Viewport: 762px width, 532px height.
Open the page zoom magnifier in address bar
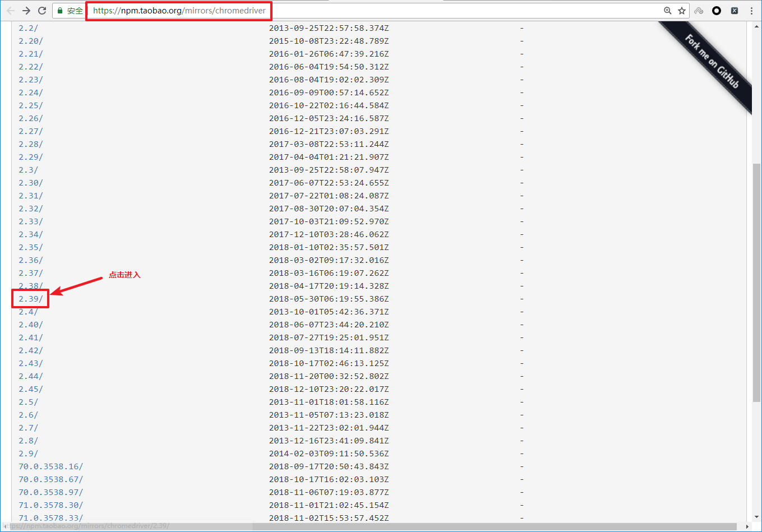coord(667,10)
